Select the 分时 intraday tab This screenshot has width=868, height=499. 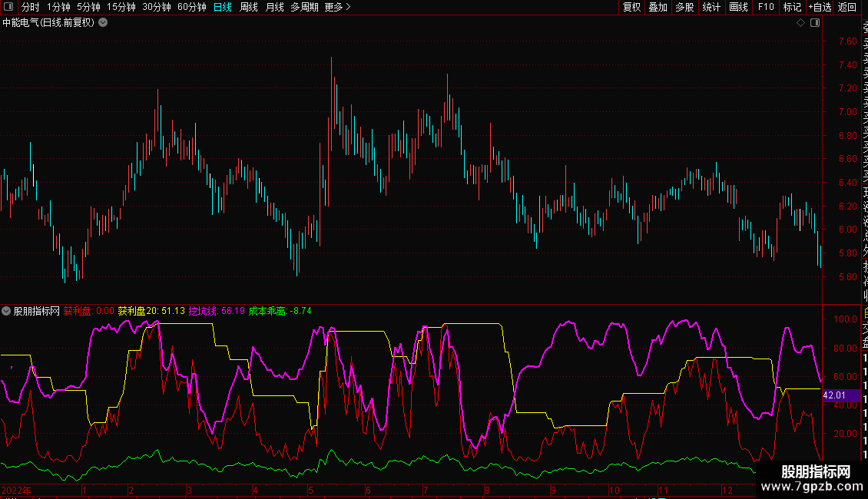30,7
